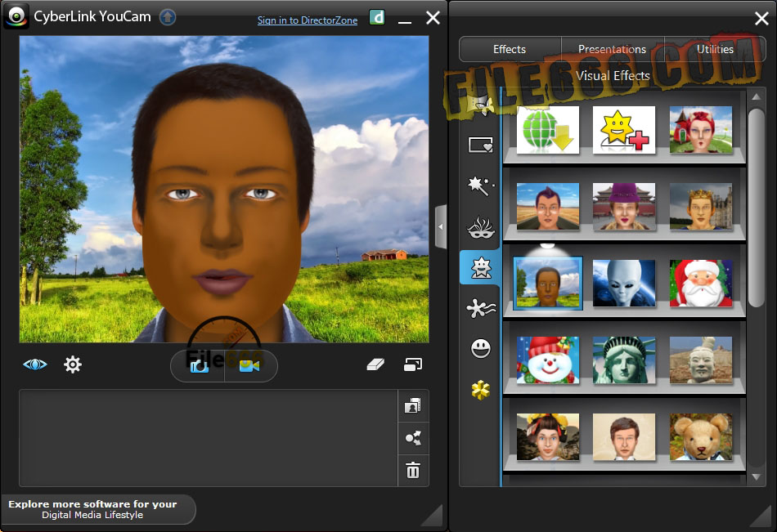Choose the selected dark-skinned man avatar
777x532 pixels.
(x=547, y=284)
